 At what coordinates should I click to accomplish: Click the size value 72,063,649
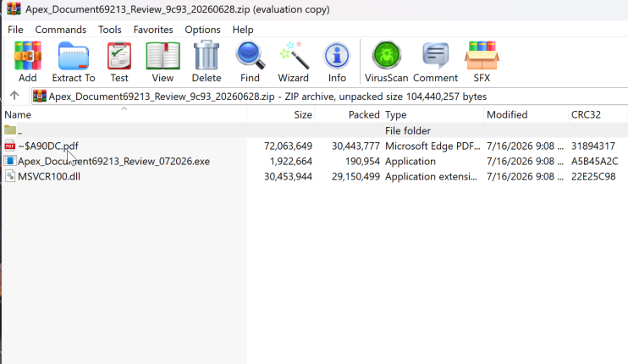click(x=288, y=146)
